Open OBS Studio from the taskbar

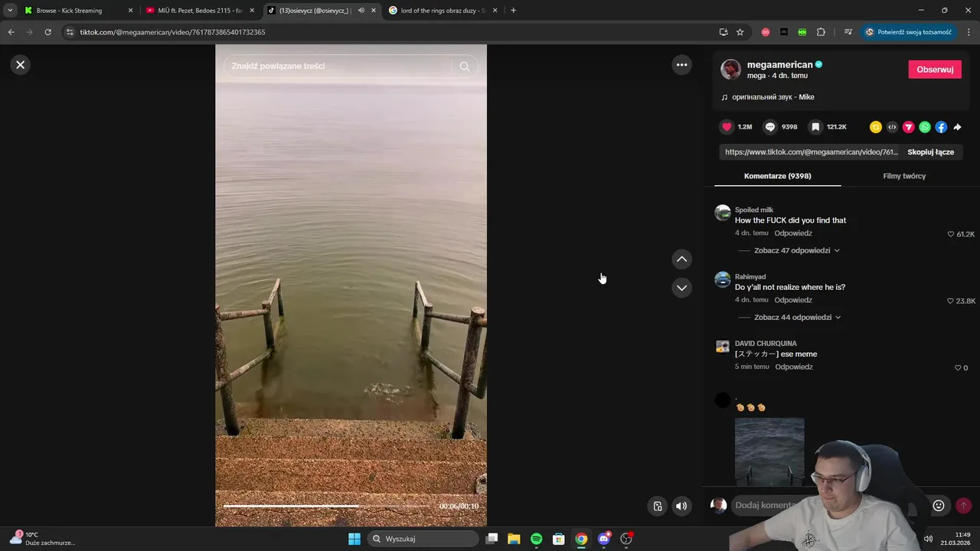(626, 539)
